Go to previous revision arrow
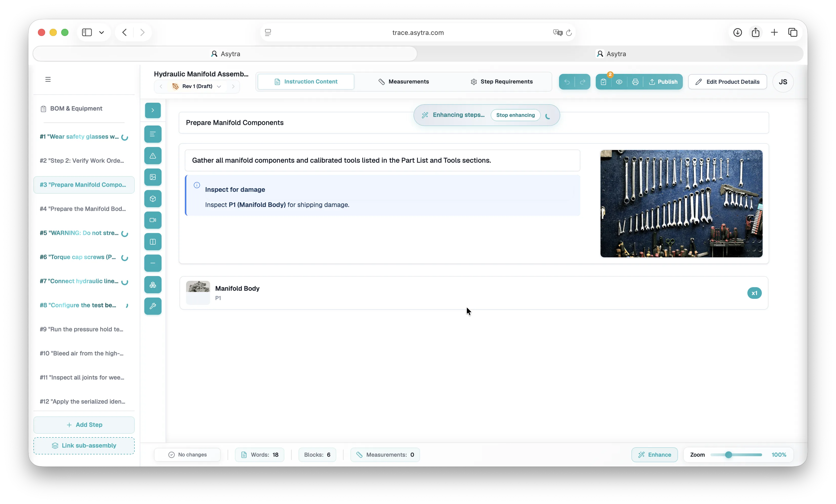The height and width of the screenshot is (504, 836). click(161, 87)
